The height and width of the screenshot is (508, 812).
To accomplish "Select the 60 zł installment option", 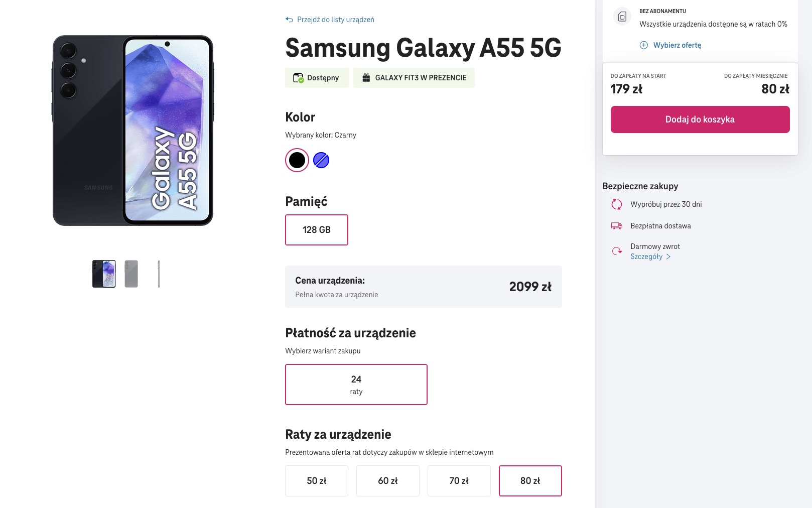I will 388,481.
